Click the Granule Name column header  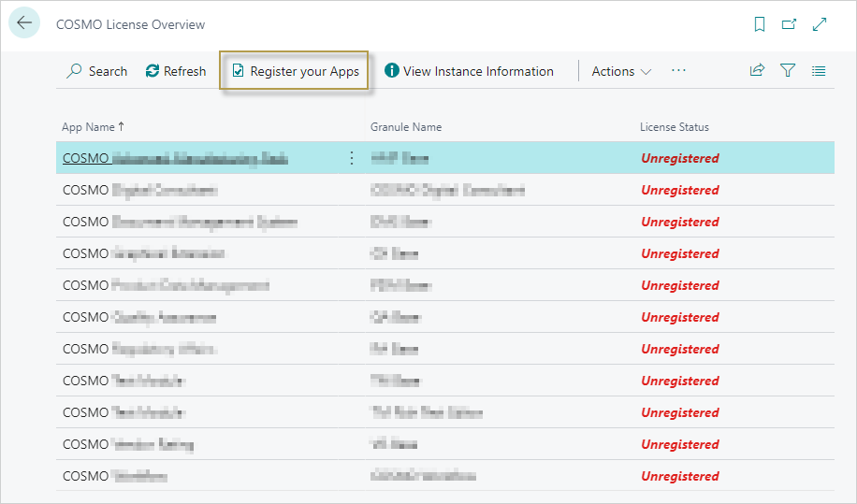(x=406, y=127)
